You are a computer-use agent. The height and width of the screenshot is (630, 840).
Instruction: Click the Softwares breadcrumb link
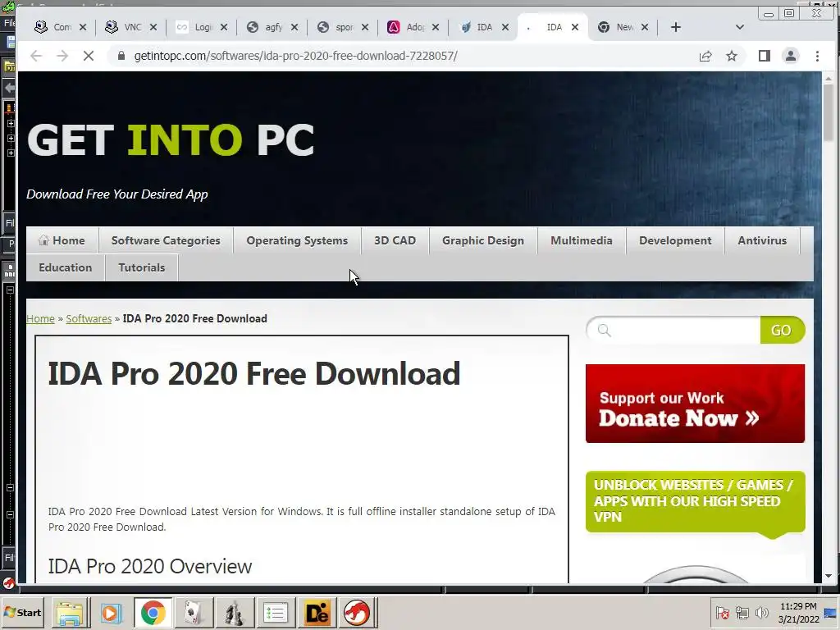[x=89, y=319]
